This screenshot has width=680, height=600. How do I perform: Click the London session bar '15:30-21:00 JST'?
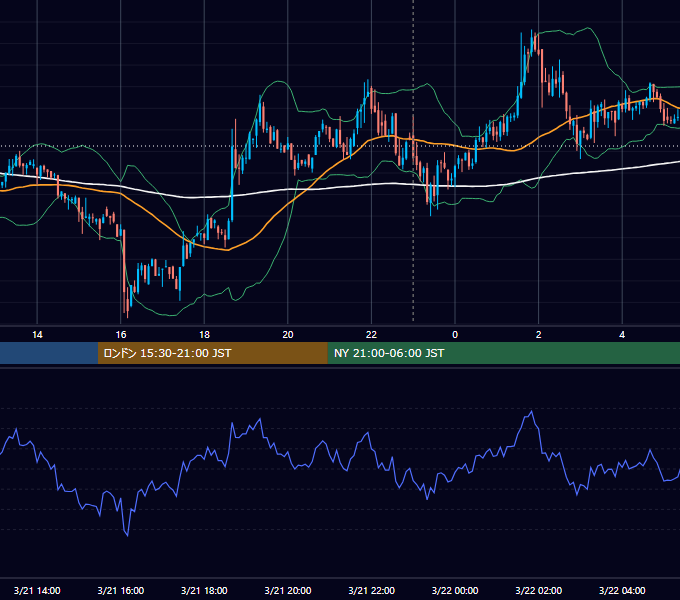(x=212, y=353)
